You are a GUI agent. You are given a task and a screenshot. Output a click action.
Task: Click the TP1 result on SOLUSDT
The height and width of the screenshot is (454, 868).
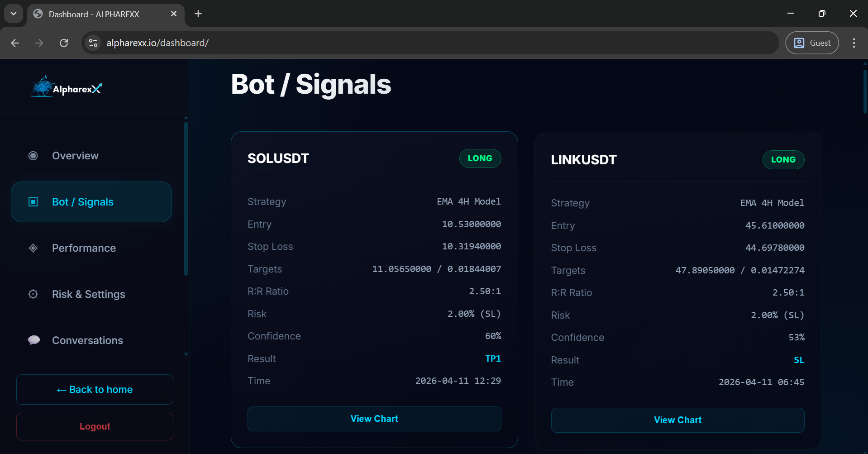point(493,358)
